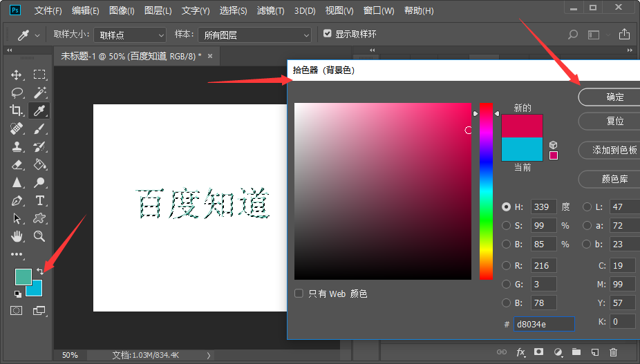Delete layer trash icon
The image size is (640, 364).
click(x=614, y=352)
